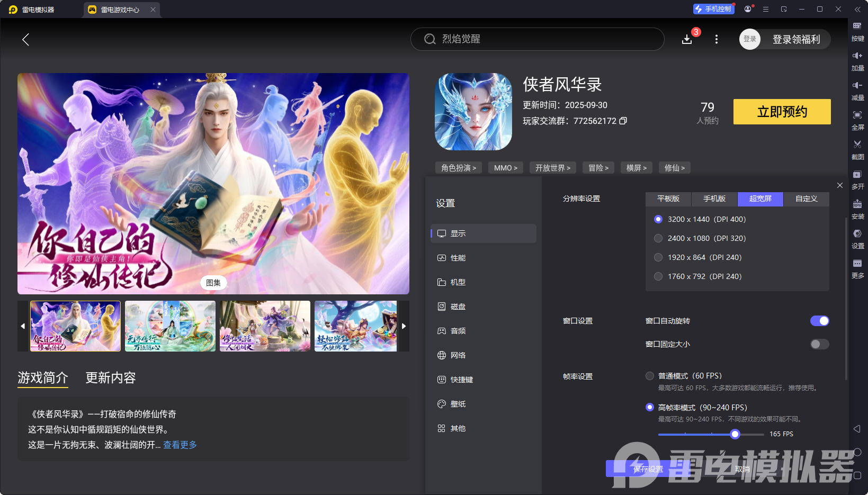The height and width of the screenshot is (495, 868).
Task: Expand the 开放世界 category tag
Action: [x=552, y=168]
